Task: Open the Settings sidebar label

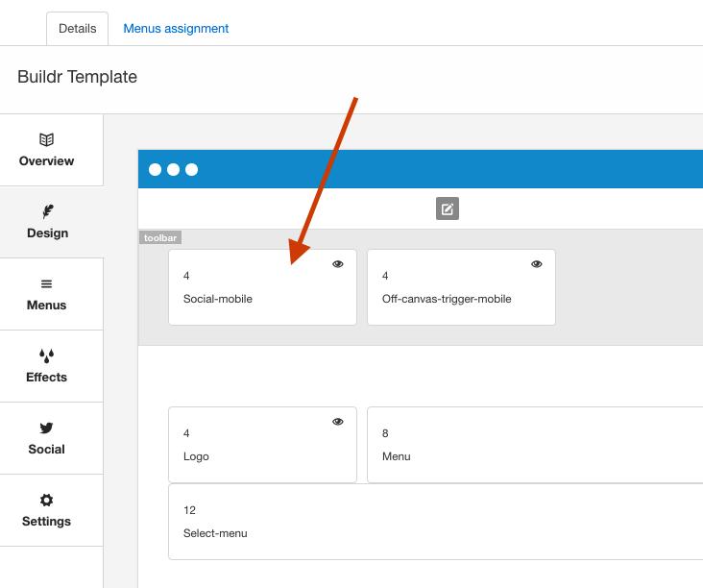Action: click(x=47, y=522)
